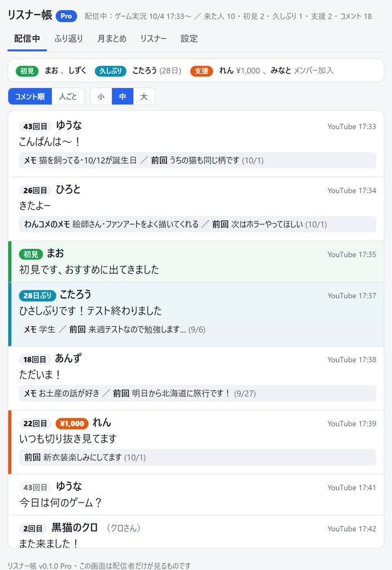
Task: Select こたろう (28日) in the summary bar
Action: [157, 70]
